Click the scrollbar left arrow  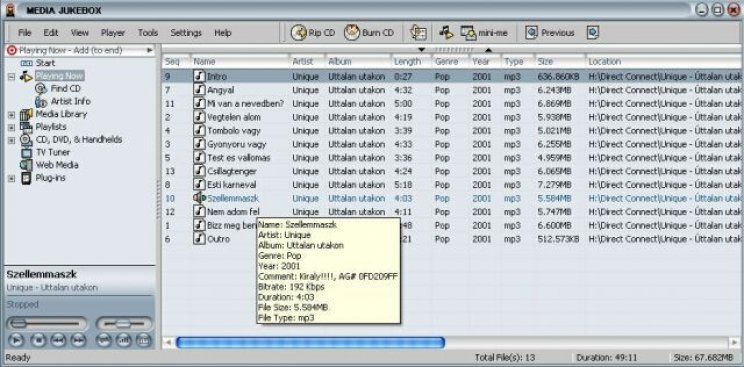click(167, 342)
